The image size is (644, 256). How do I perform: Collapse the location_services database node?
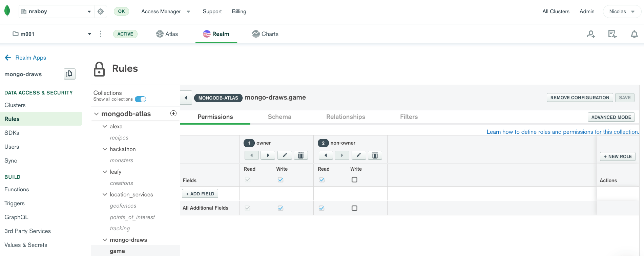coord(105,194)
